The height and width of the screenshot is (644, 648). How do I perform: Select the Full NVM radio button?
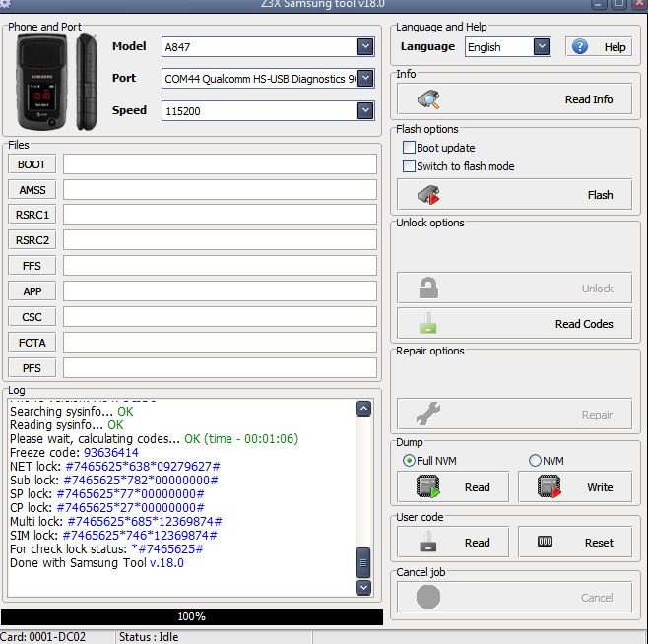(409, 460)
